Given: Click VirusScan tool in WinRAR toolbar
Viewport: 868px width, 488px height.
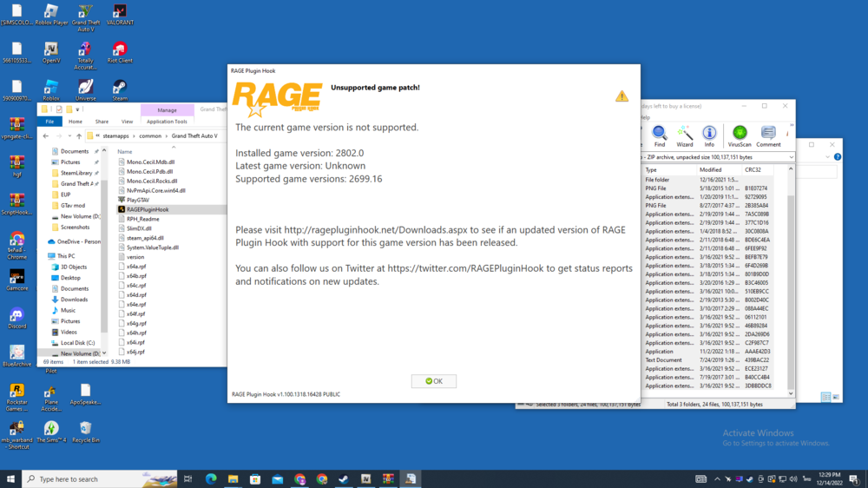Looking at the screenshot, I should [740, 135].
